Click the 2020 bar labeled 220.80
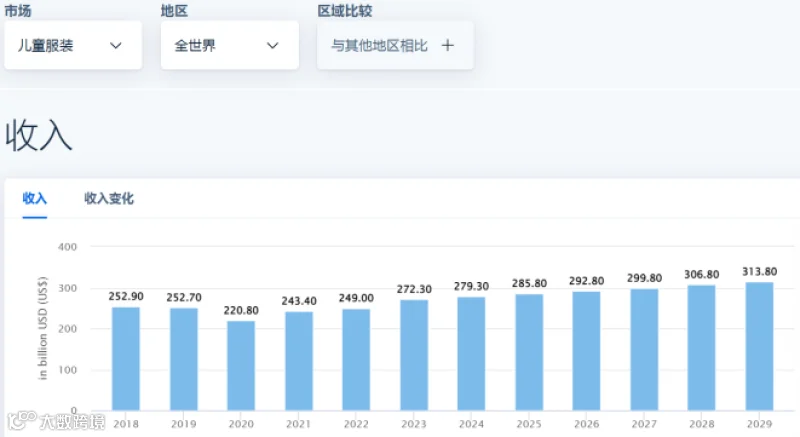 241,365
